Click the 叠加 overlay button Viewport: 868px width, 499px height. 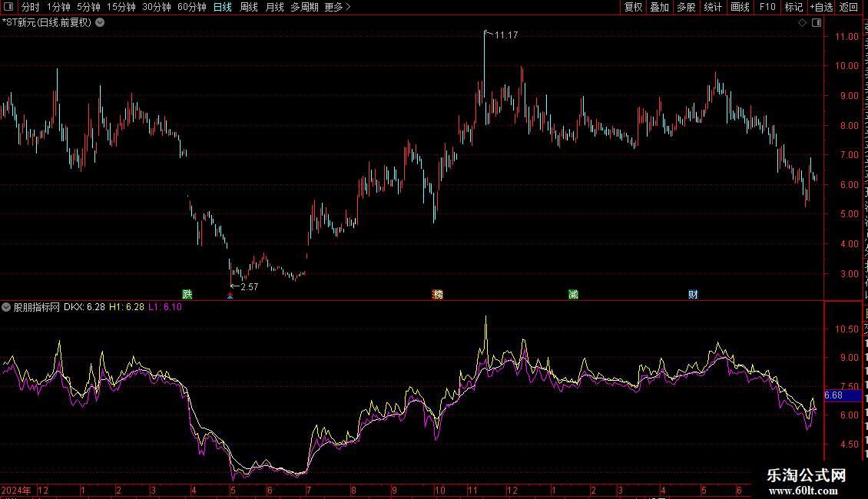click(x=659, y=7)
